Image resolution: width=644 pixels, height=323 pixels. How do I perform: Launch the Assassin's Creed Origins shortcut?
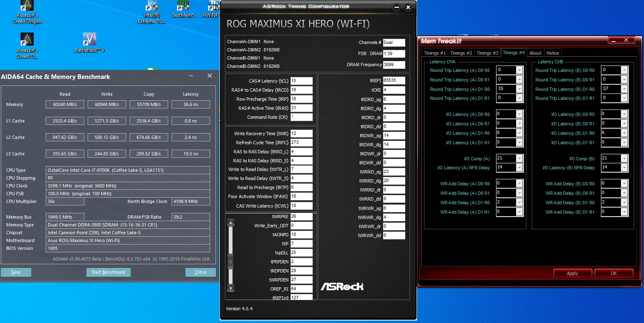[27, 12]
